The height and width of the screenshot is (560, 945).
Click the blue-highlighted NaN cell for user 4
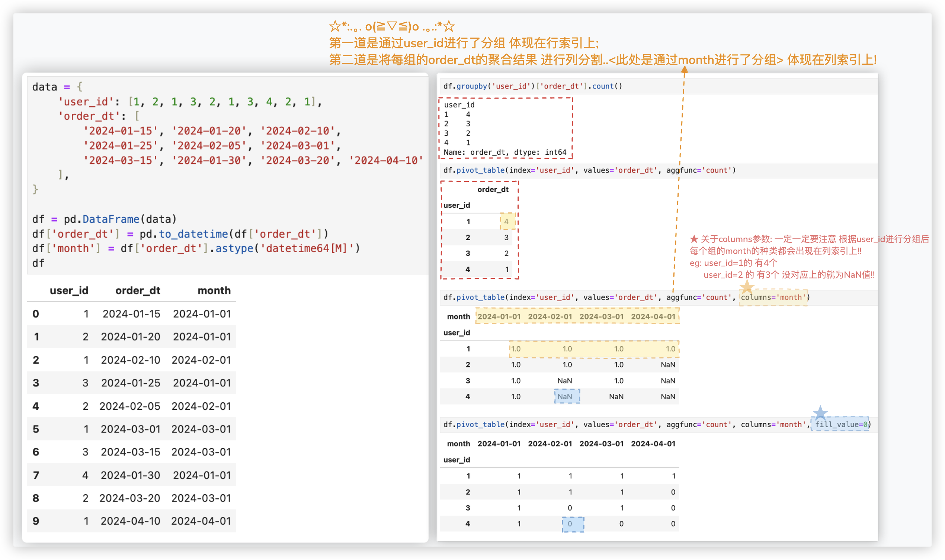click(566, 396)
